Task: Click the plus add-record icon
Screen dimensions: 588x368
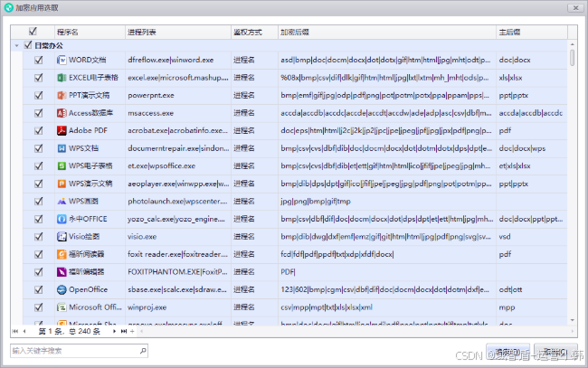Action: [132, 331]
